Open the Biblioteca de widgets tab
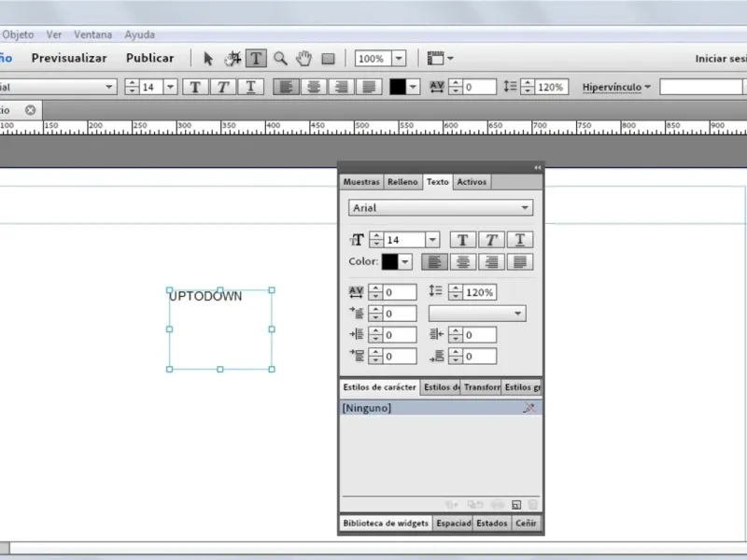Image resolution: width=747 pixels, height=560 pixels. 386,524
